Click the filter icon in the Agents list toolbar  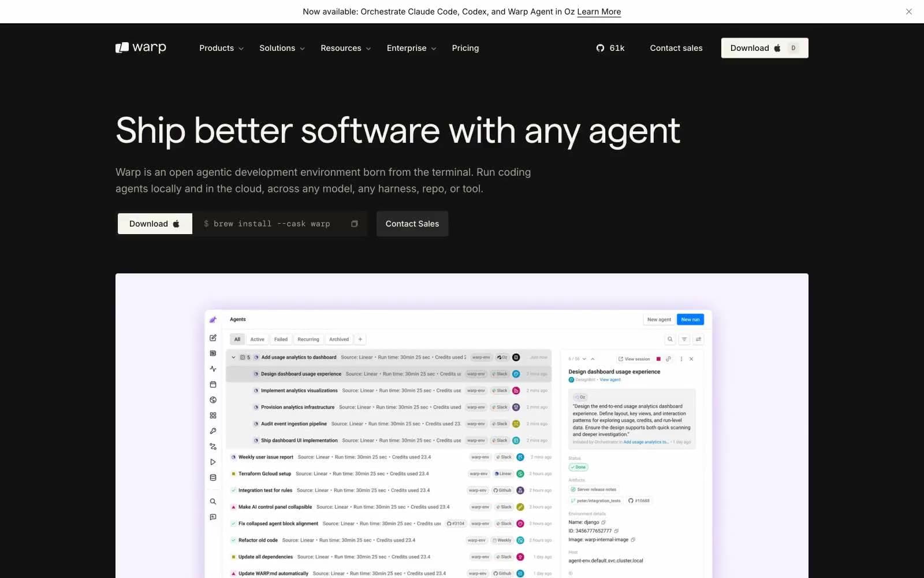point(684,339)
